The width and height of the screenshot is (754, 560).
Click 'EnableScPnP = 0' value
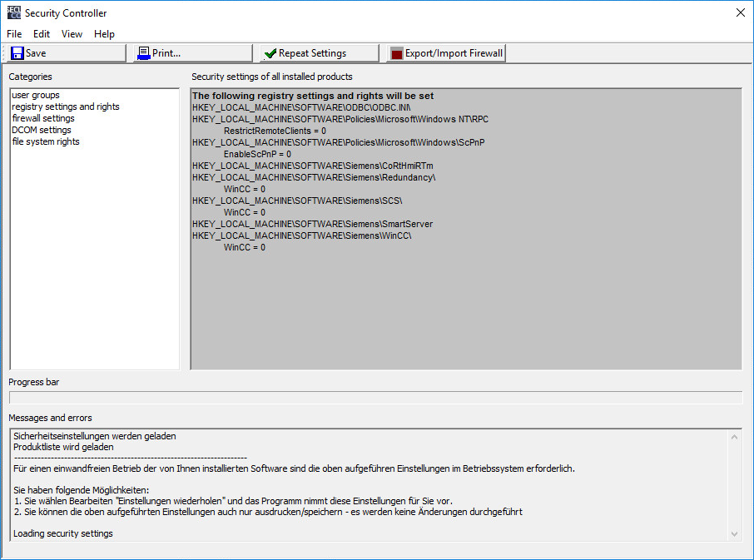pyautogui.click(x=257, y=154)
